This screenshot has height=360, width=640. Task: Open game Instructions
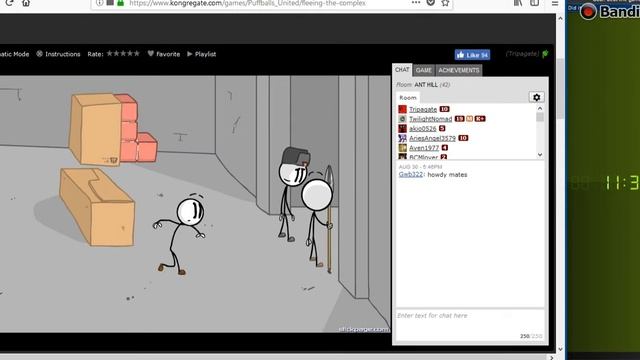point(58,54)
